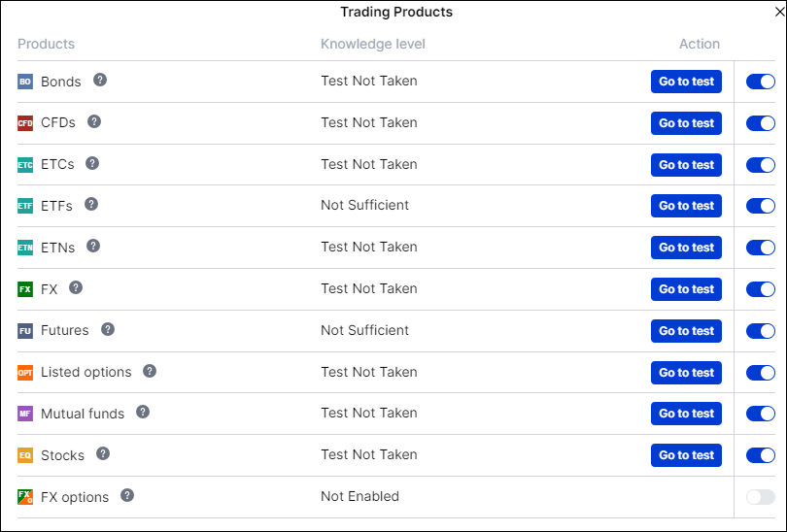Image resolution: width=787 pixels, height=532 pixels.
Task: Click the Mutual funds help icon
Action: tap(143, 413)
